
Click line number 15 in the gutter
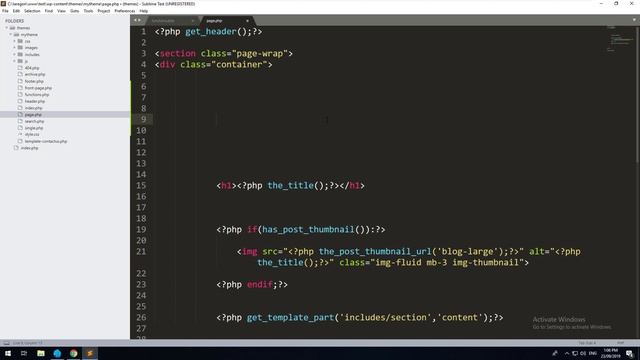tap(141, 185)
